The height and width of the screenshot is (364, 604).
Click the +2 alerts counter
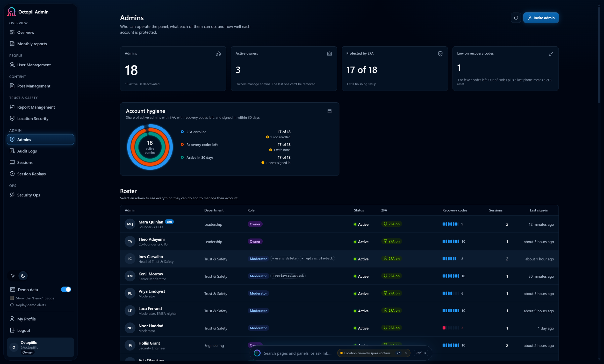coord(398,353)
